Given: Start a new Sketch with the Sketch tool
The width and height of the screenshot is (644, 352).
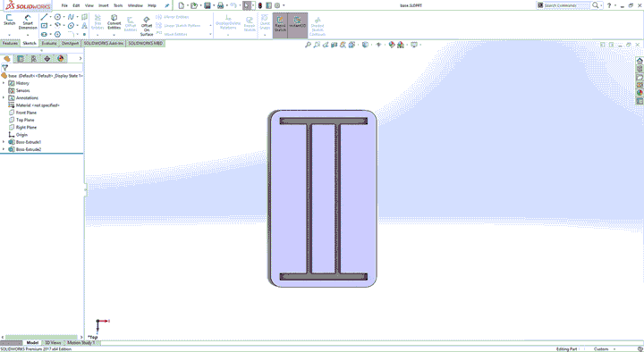Looking at the screenshot, I should (x=9, y=21).
